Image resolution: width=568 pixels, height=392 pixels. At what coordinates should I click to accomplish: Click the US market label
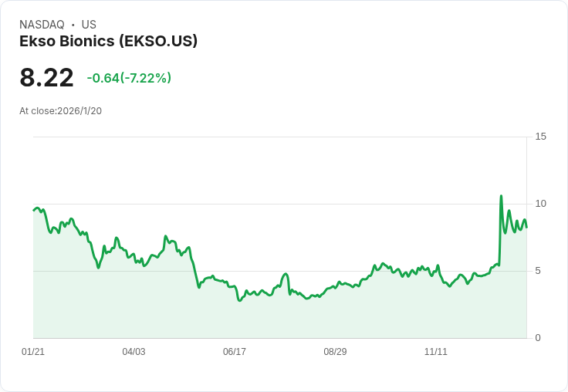[89, 25]
